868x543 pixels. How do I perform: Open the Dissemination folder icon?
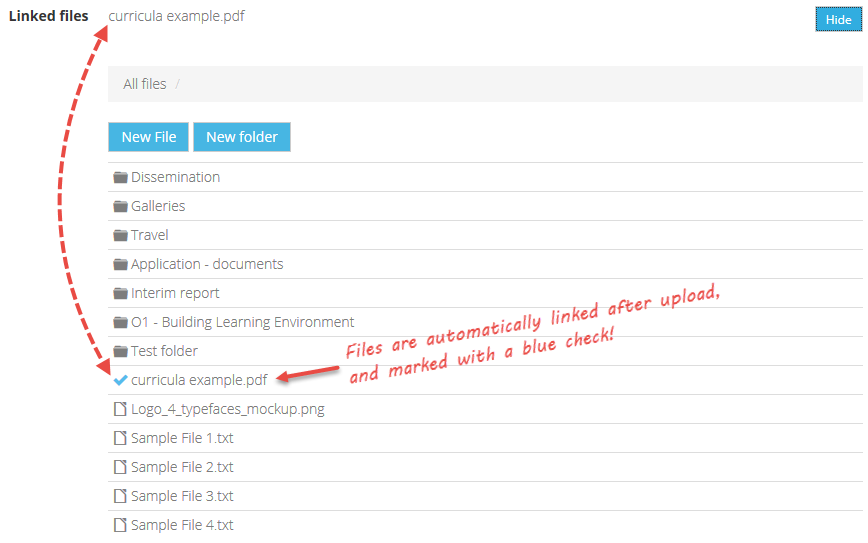(120, 177)
